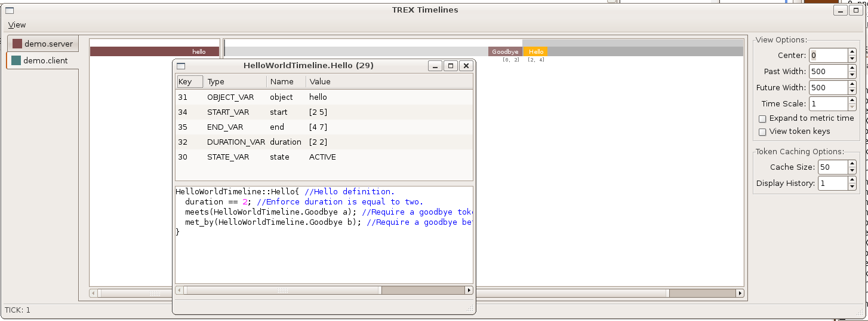Decrease Display History with down arrow
The image size is (868, 321).
tap(852, 187)
